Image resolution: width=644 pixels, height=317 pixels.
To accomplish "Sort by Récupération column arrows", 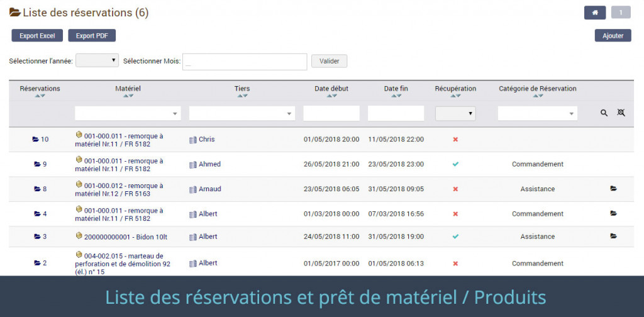I will 455,96.
